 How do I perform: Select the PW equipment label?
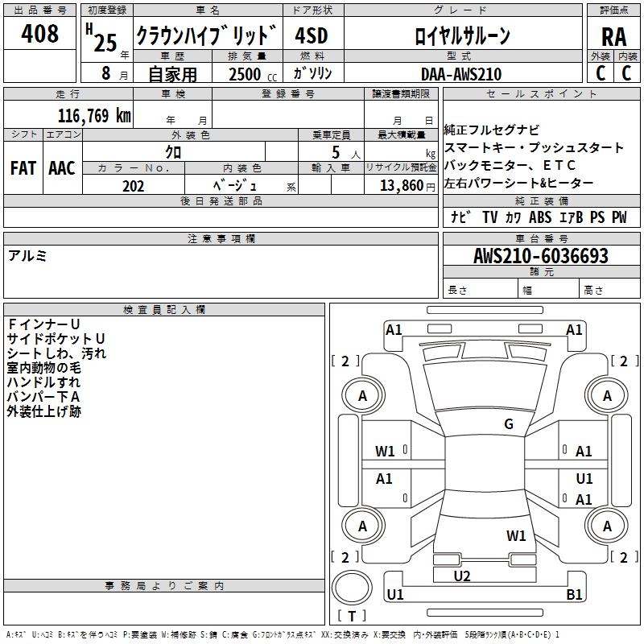click(x=618, y=217)
